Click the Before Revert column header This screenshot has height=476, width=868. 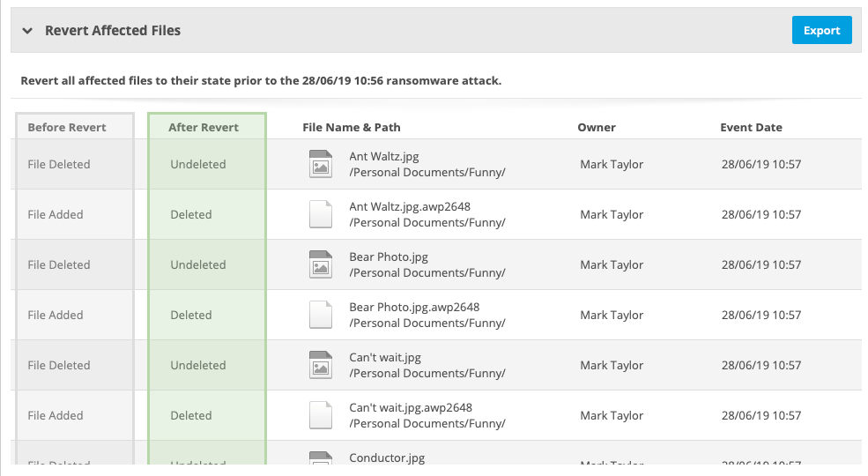tap(67, 127)
